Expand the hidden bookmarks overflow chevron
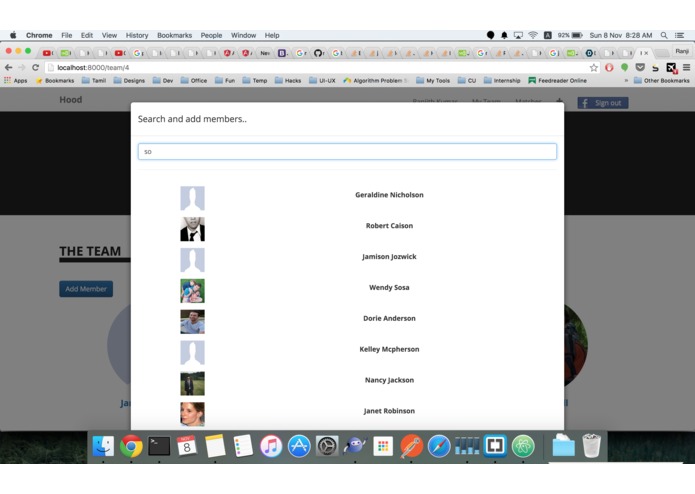 626,81
